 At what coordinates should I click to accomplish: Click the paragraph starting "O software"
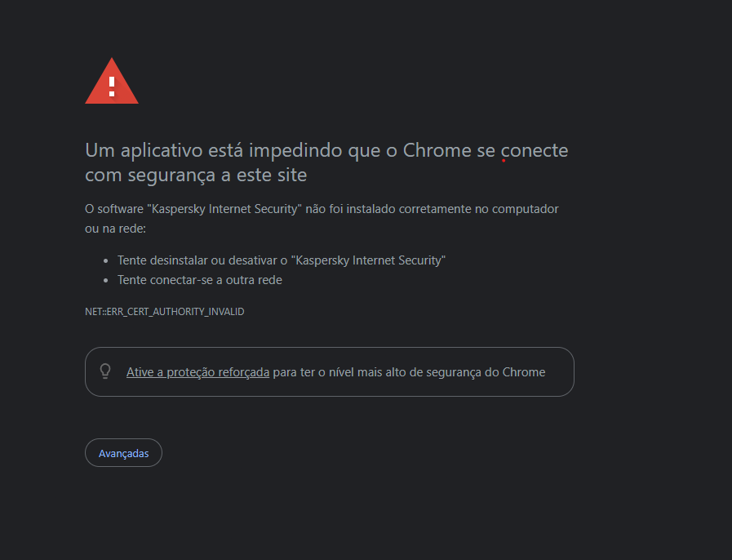pos(322,219)
